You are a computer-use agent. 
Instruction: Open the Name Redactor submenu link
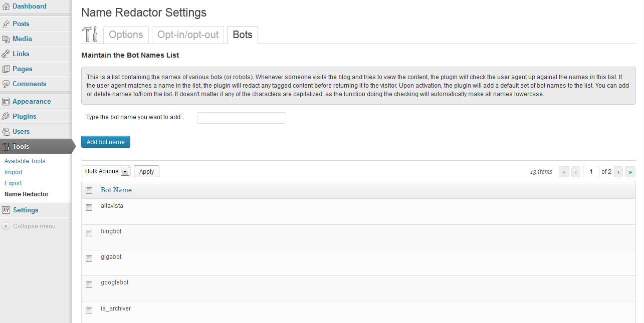coord(27,194)
